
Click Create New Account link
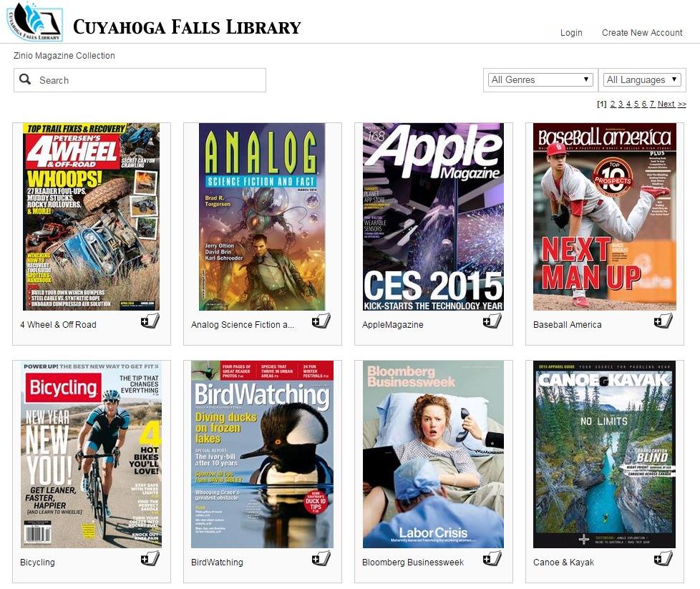tap(642, 33)
